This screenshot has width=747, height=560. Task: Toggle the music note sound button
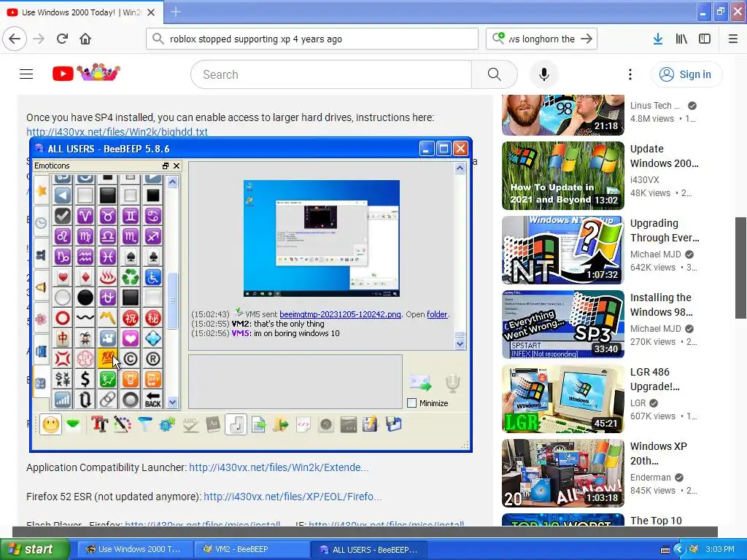(236, 424)
